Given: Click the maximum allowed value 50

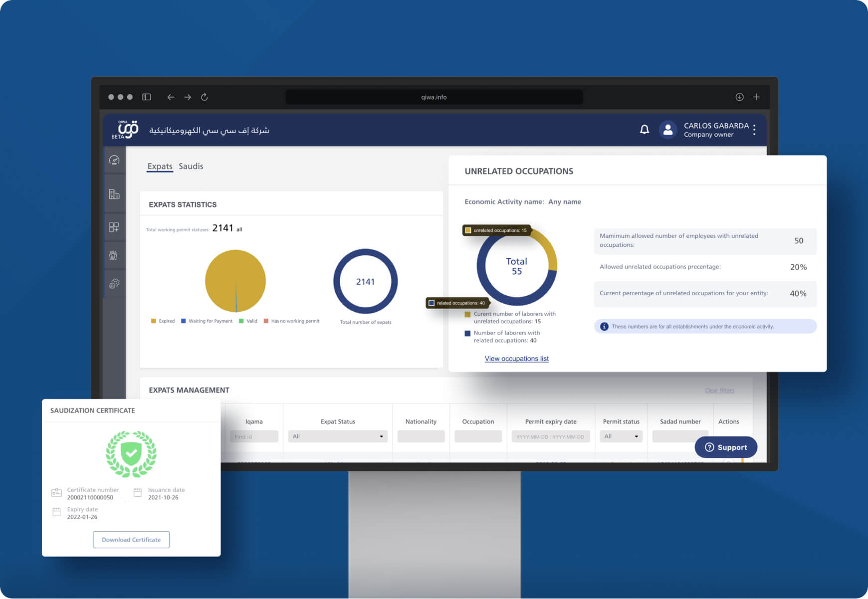Looking at the screenshot, I should (799, 241).
